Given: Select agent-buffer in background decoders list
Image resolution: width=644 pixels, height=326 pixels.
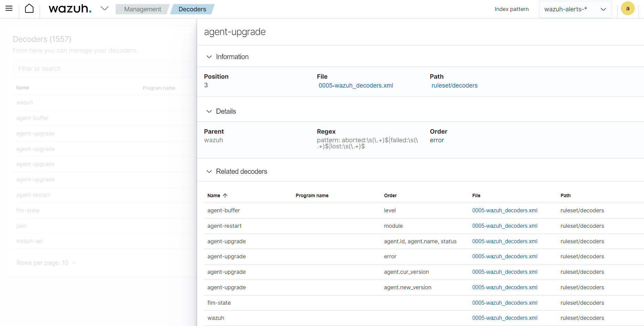Looking at the screenshot, I should (x=32, y=118).
